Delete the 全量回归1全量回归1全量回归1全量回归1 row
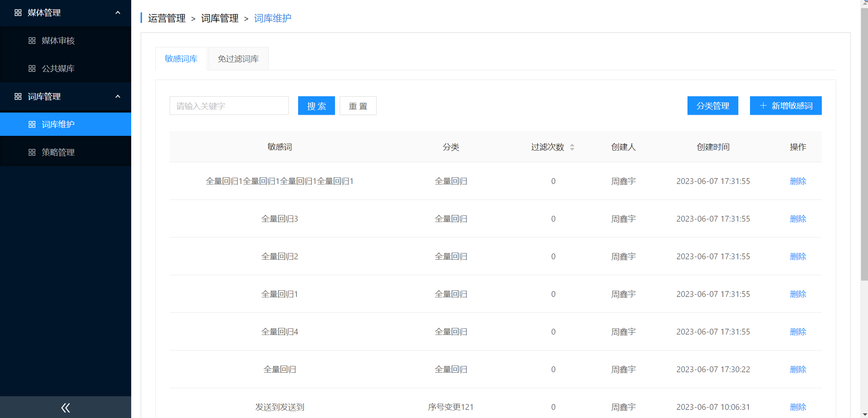Screen dimensions: 868x418 (798, 181)
